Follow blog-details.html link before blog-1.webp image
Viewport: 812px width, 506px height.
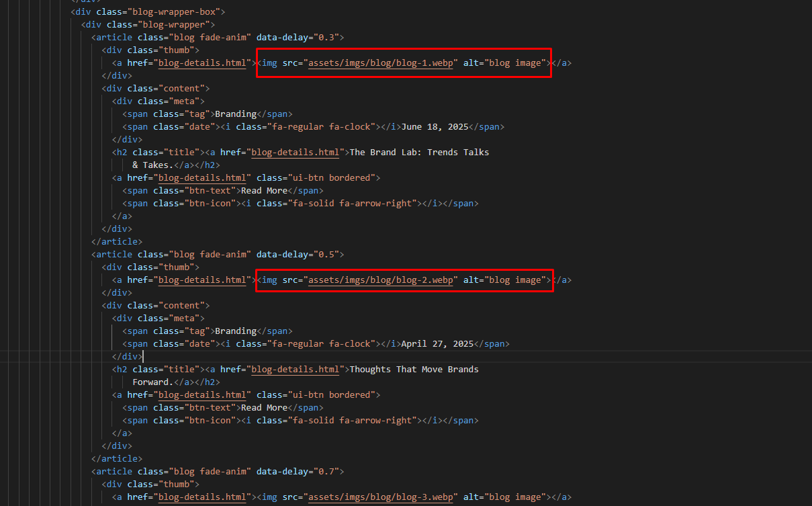pos(201,63)
